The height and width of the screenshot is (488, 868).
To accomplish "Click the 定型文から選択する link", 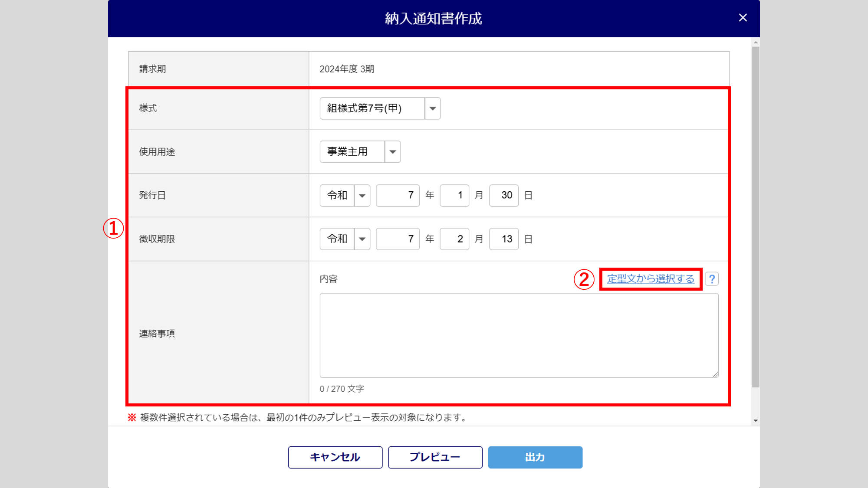I will [650, 279].
